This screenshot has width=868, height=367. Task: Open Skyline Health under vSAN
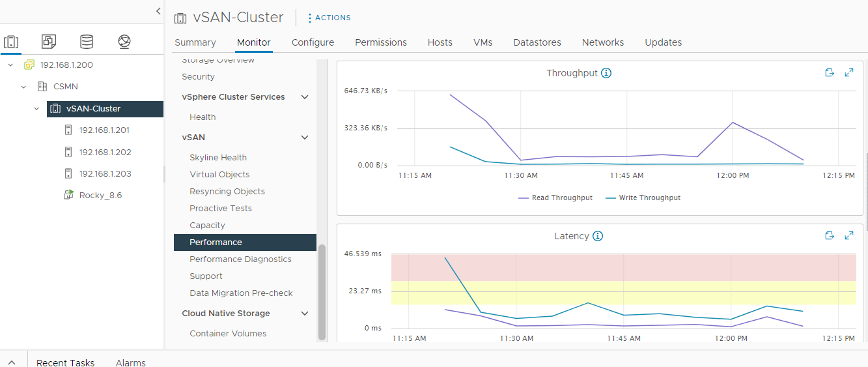(x=218, y=158)
